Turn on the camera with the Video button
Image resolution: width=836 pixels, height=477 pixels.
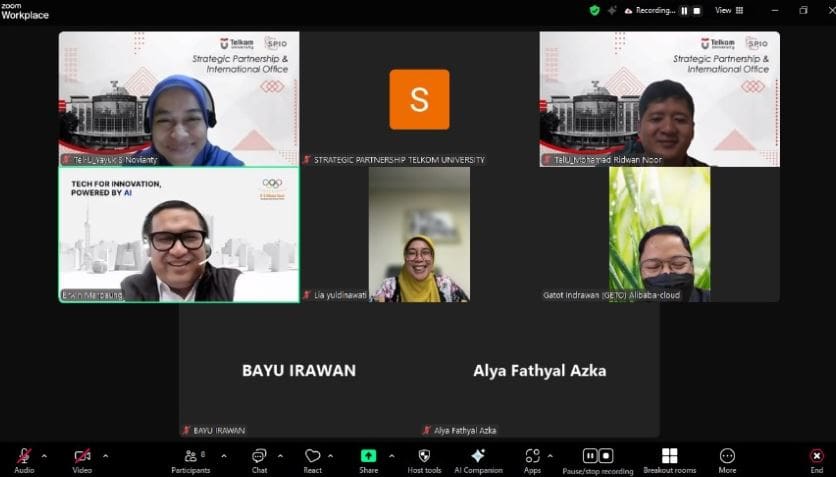[x=82, y=457]
